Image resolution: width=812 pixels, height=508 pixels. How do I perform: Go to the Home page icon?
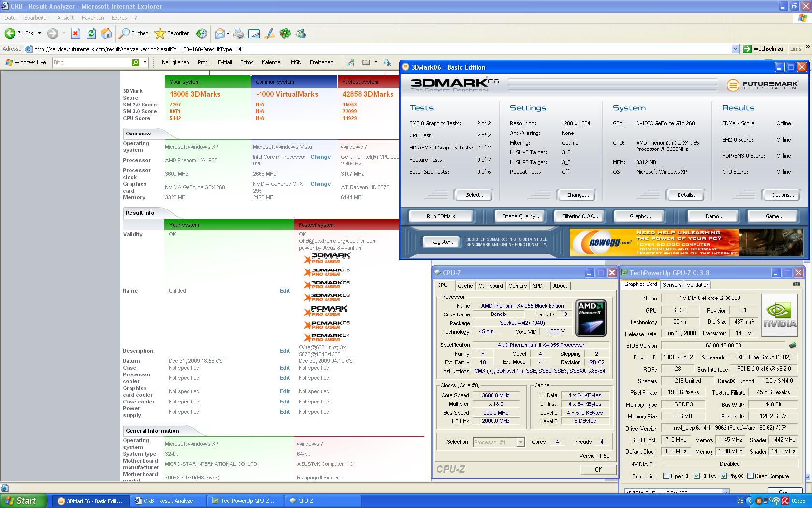coord(106,33)
